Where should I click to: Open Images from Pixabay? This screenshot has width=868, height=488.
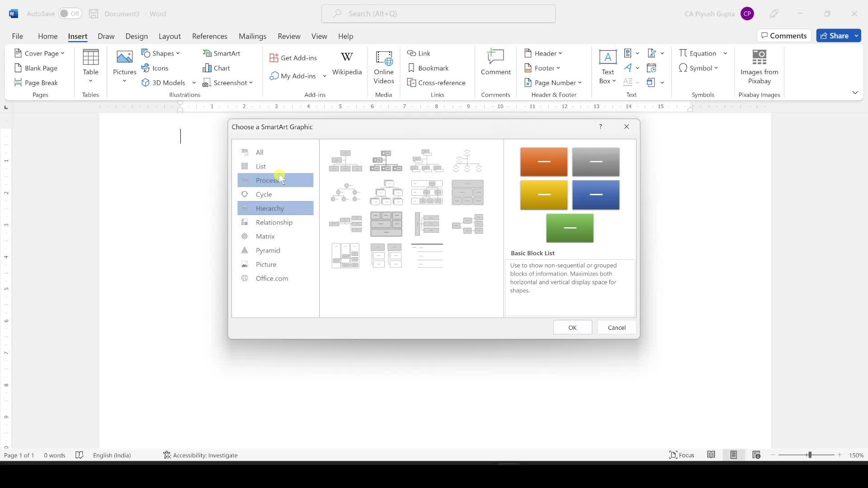(759, 68)
